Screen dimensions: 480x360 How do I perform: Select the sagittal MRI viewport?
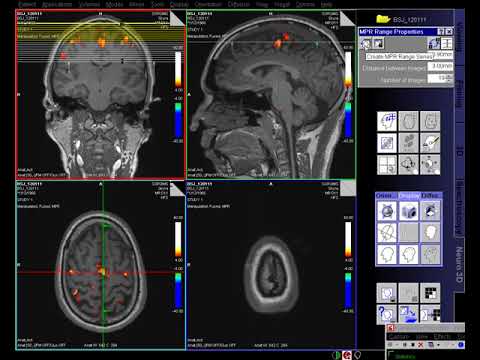click(x=271, y=94)
